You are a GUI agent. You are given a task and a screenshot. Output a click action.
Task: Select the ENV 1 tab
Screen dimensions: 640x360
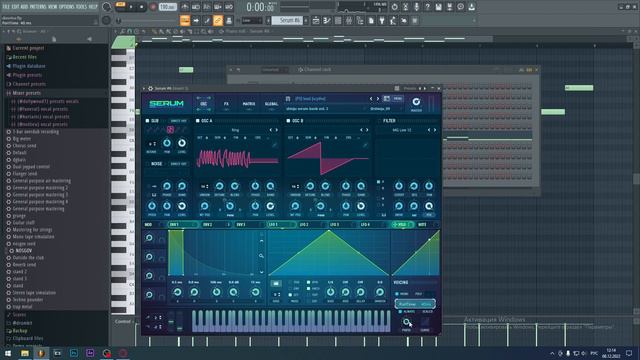[x=182, y=224]
